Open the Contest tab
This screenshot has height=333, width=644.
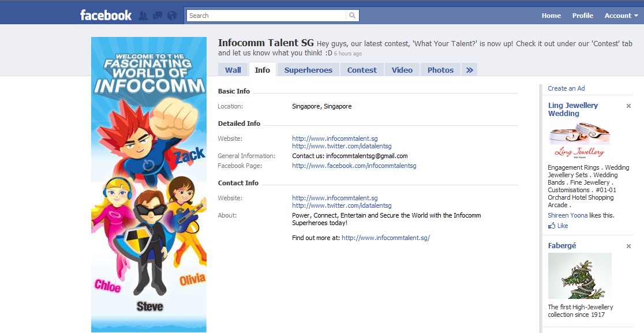pyautogui.click(x=362, y=70)
